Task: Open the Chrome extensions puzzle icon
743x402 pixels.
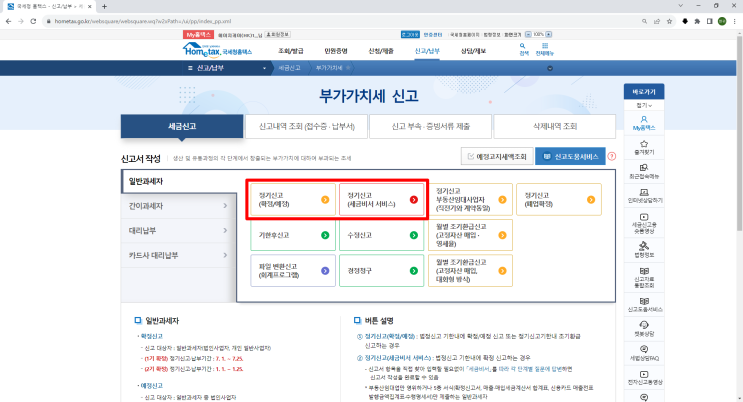Action: coord(697,21)
